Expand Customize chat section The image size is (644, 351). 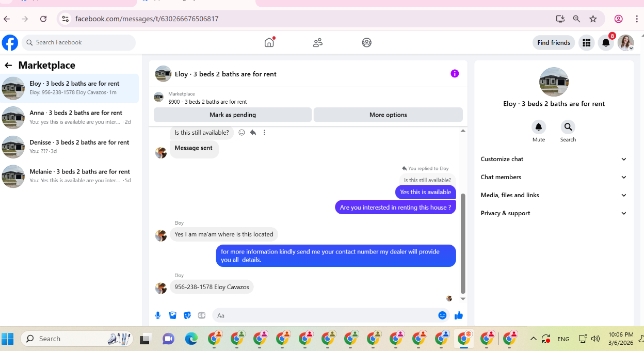pos(554,159)
